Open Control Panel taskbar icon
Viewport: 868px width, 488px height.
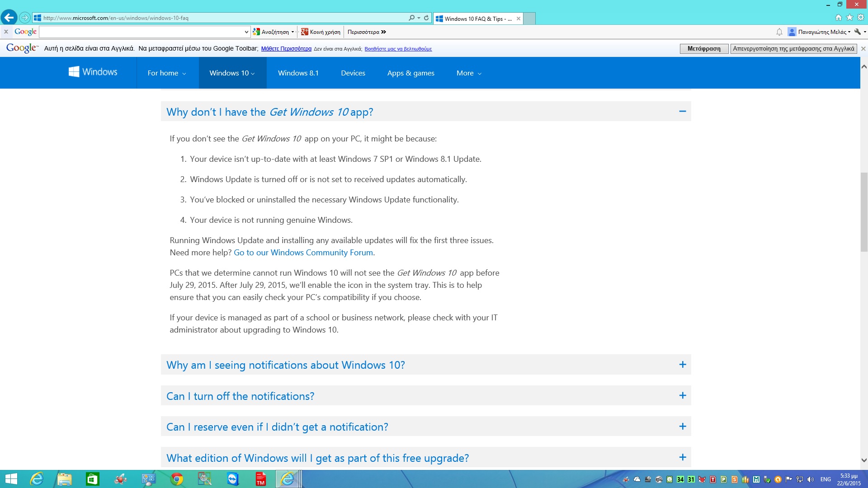(x=149, y=479)
